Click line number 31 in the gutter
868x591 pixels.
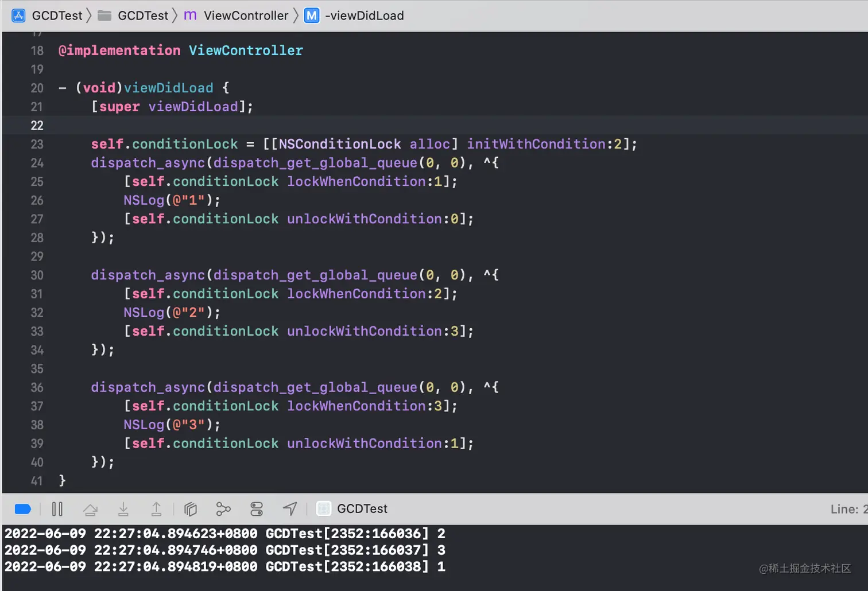(x=37, y=294)
